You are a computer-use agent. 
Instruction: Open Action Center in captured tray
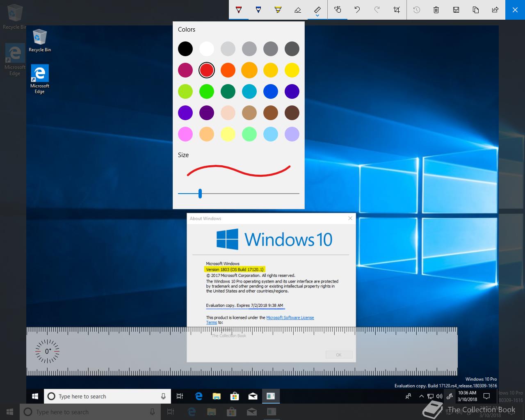(487, 396)
